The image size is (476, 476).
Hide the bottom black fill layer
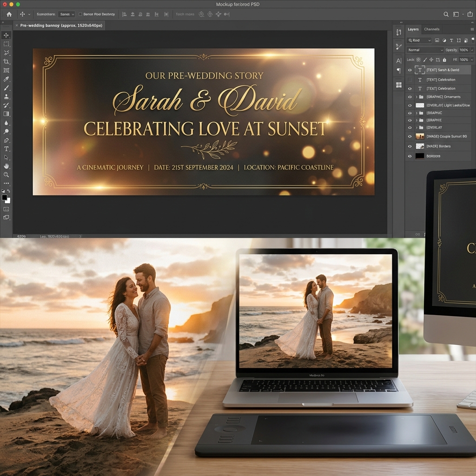410,156
